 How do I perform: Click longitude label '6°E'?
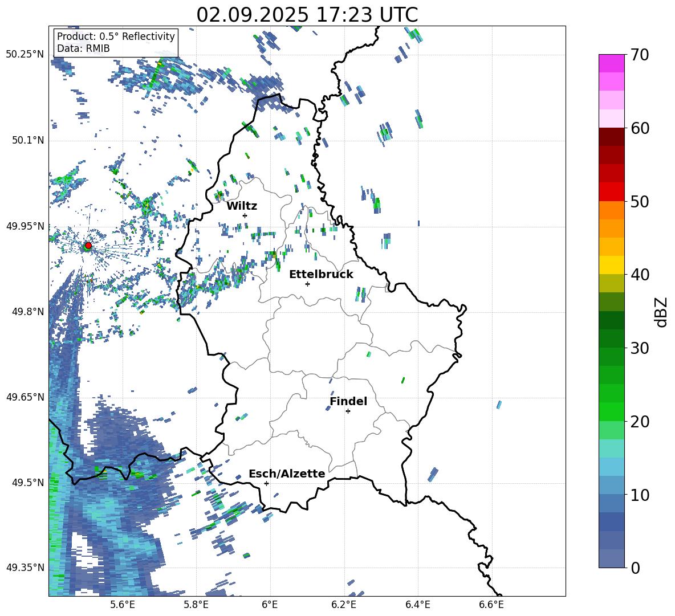pyautogui.click(x=270, y=605)
